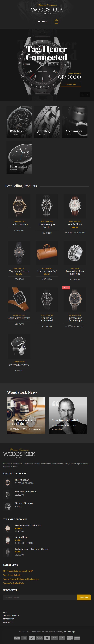Open Jules Audemars featured product thumbnail

(x=8, y=483)
